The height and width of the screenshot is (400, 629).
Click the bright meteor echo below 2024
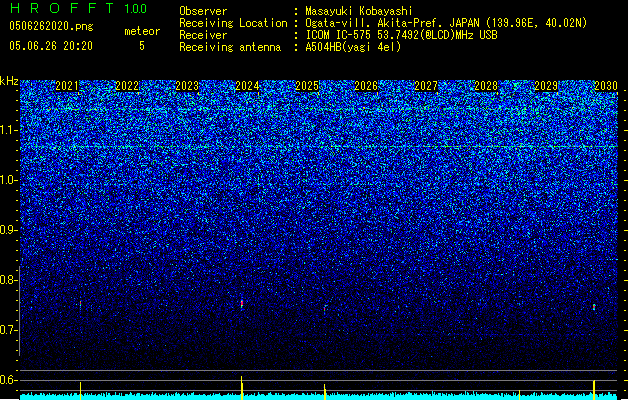(242, 304)
